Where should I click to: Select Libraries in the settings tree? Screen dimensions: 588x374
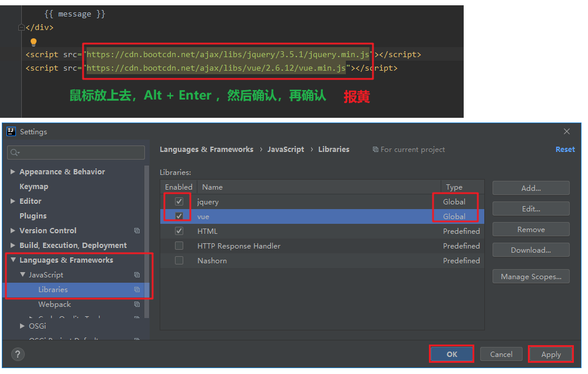[53, 290]
